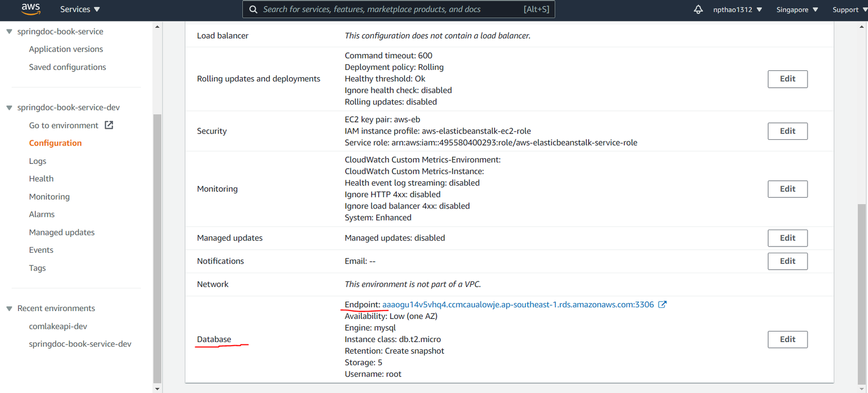Open the Services dropdown menu
Viewport: 868px width, 393px height.
coord(80,9)
